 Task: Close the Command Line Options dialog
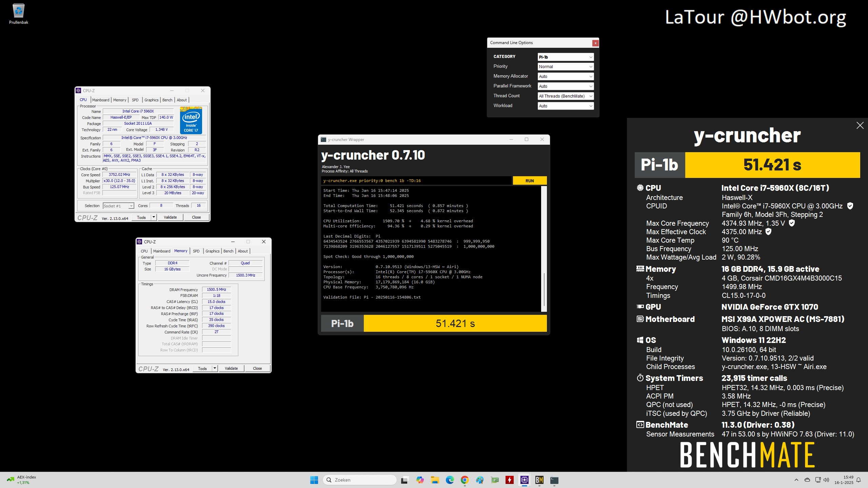[595, 43]
